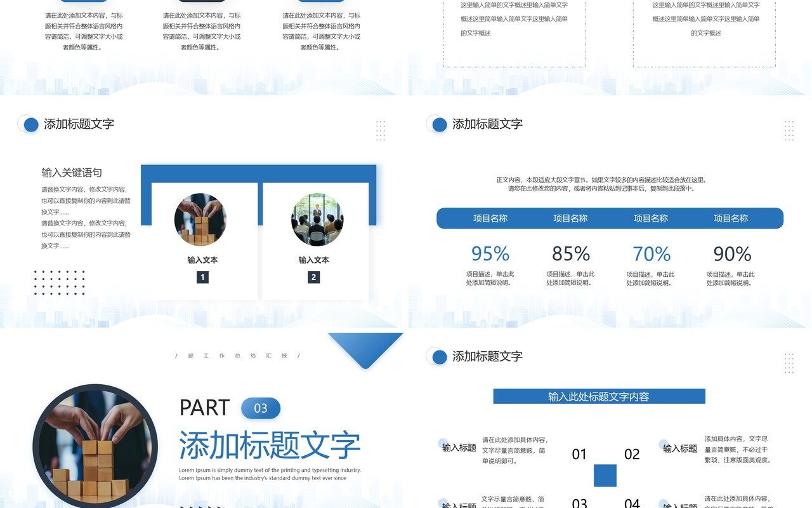Select the blue 输入此处标题文字内容 banner
This screenshot has width=812, height=508.
tap(599, 396)
